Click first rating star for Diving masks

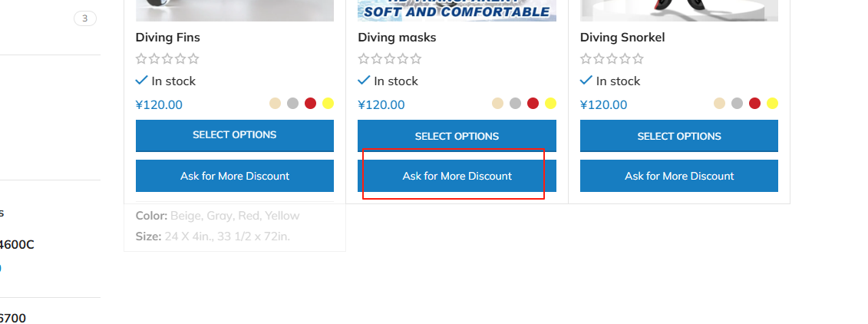(x=363, y=58)
